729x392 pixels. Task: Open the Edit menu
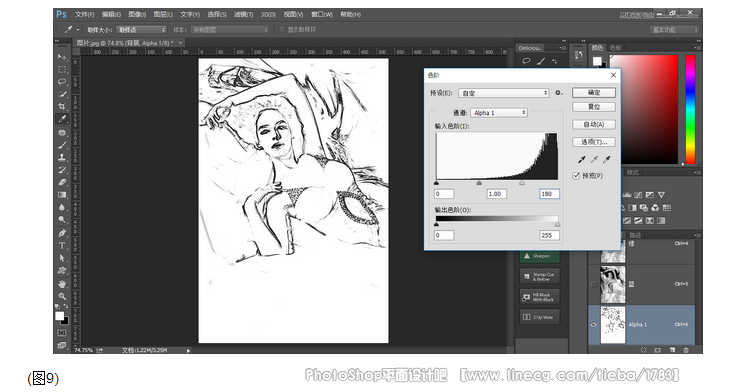(x=111, y=14)
